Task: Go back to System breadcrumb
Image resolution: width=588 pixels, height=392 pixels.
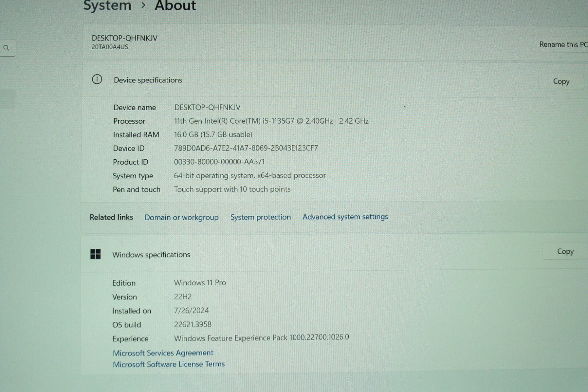Action: tap(107, 6)
